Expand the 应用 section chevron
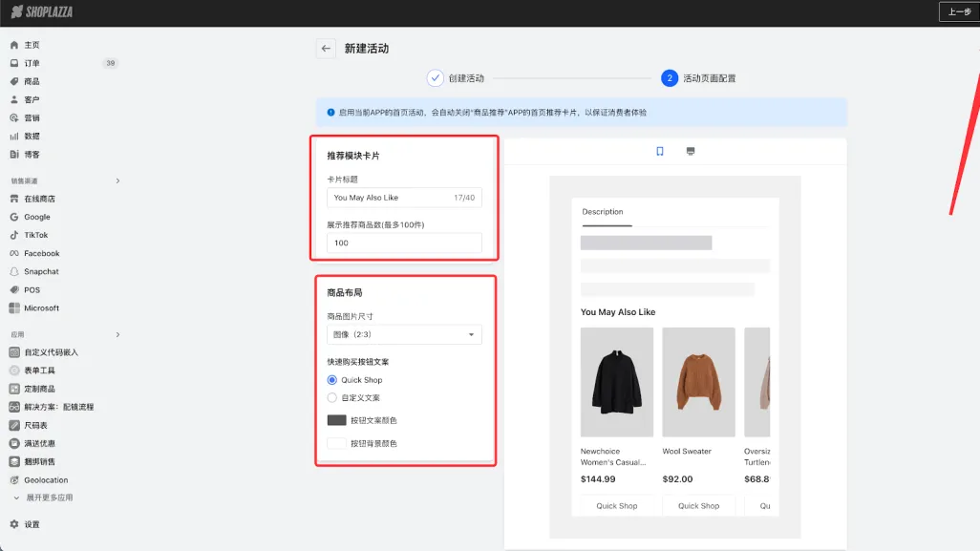The image size is (980, 551). pos(117,335)
